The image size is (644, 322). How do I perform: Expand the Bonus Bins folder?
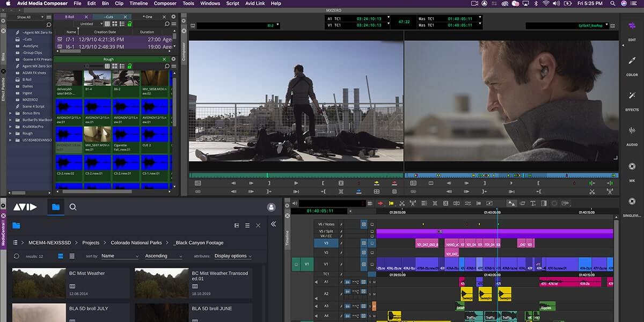coord(10,113)
